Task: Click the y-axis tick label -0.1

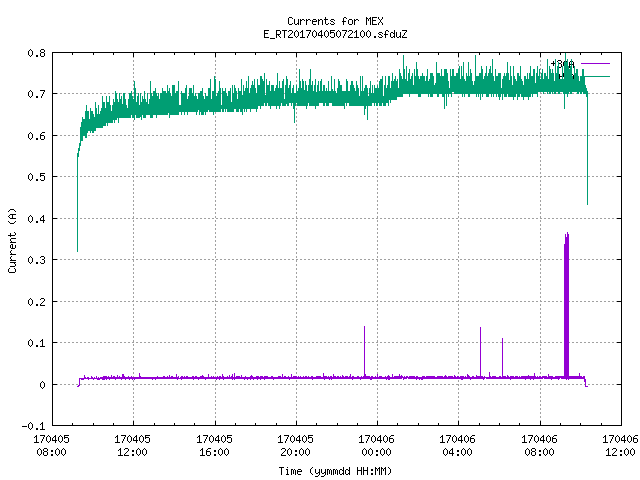Action: click(x=33, y=426)
